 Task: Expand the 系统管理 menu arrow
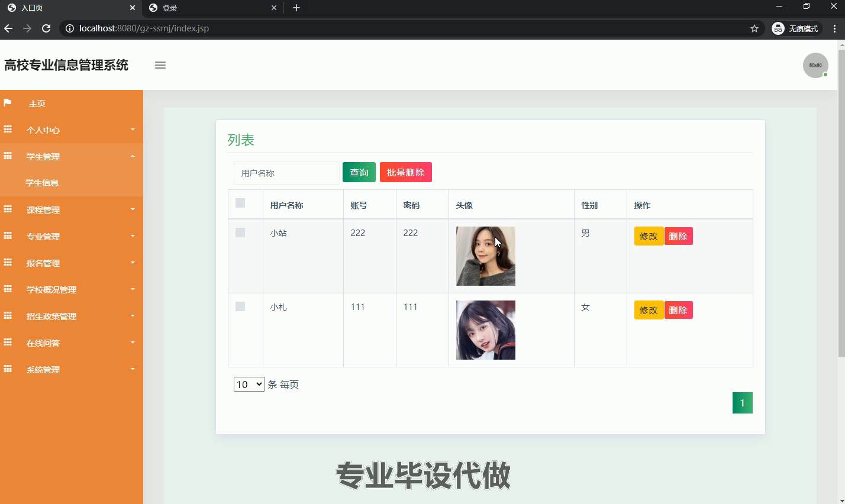(133, 369)
